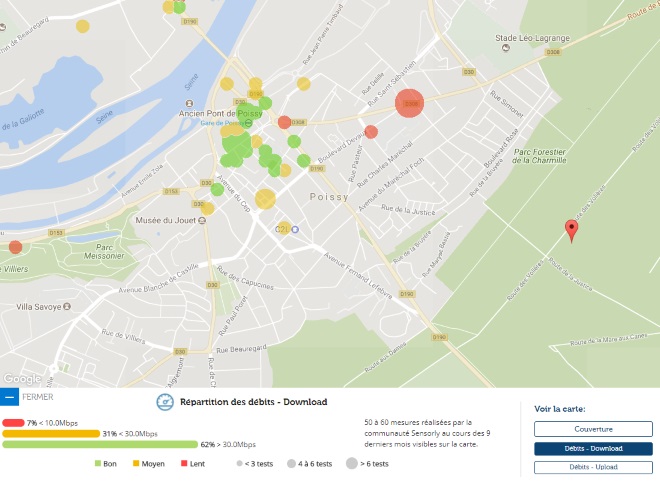
Task: Click the D153 road badge by Parc Meissonier
Action: [56, 233]
